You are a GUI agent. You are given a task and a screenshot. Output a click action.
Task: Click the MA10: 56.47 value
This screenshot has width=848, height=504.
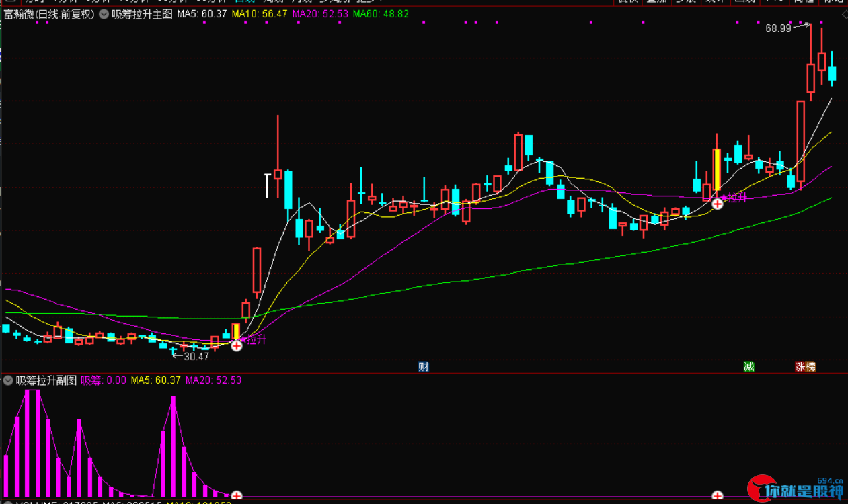point(260,13)
